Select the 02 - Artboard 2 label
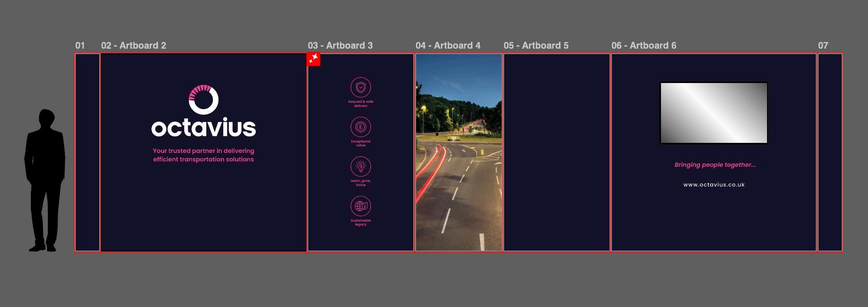 coord(134,46)
